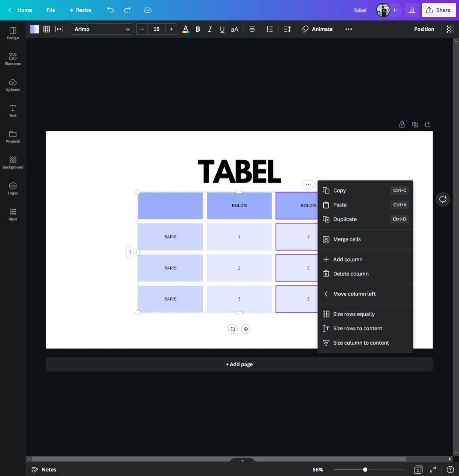Click the list bullet icon
The width and height of the screenshot is (459, 476).
(270, 29)
